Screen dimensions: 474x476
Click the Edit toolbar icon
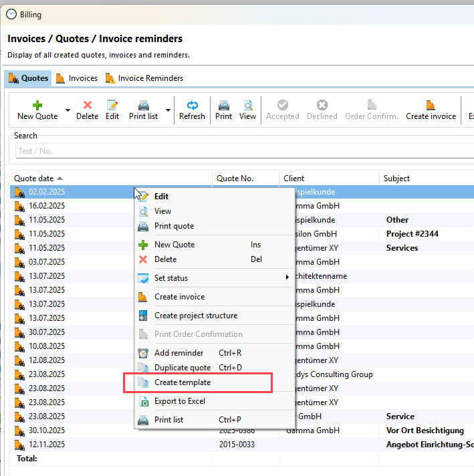[112, 106]
